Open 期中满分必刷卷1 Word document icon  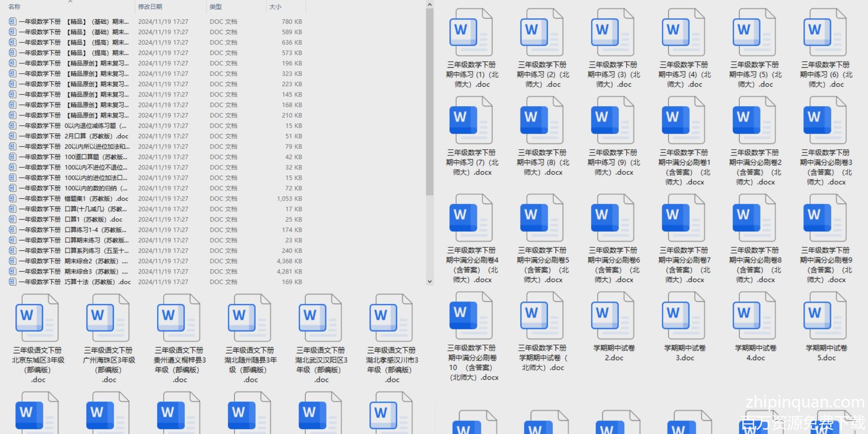click(684, 121)
